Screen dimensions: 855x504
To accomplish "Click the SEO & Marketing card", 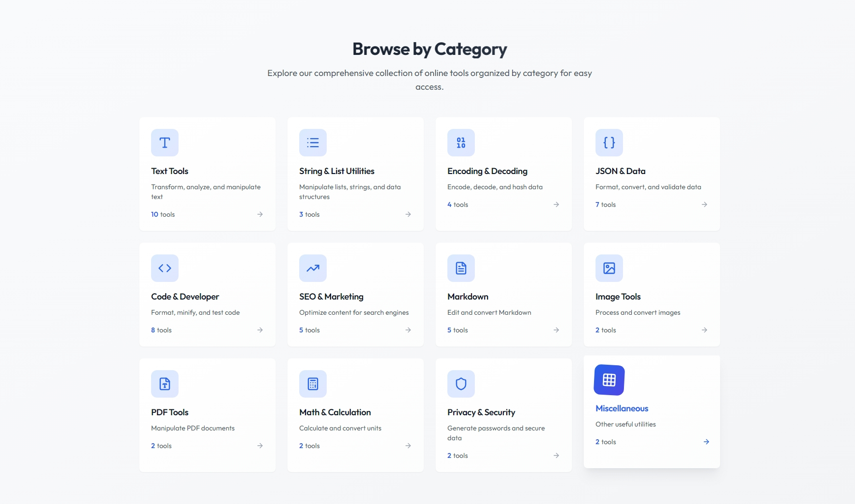I will (x=355, y=294).
